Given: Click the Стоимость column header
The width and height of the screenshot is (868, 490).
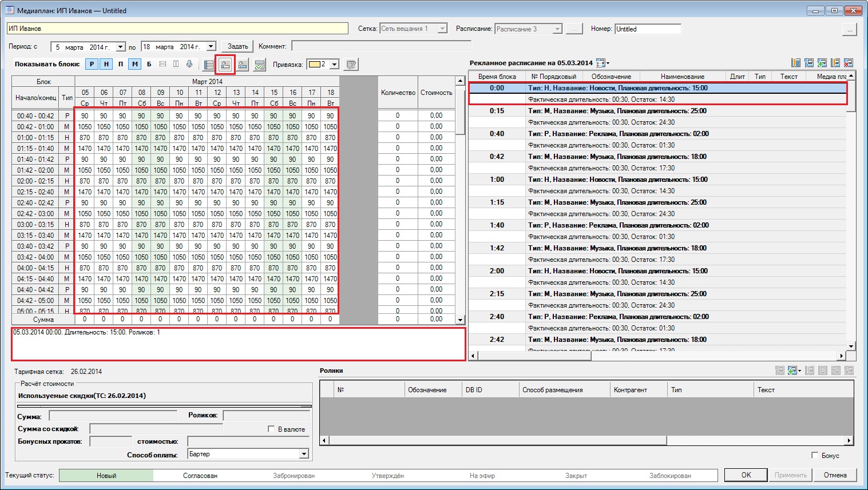Looking at the screenshot, I should pos(437,93).
